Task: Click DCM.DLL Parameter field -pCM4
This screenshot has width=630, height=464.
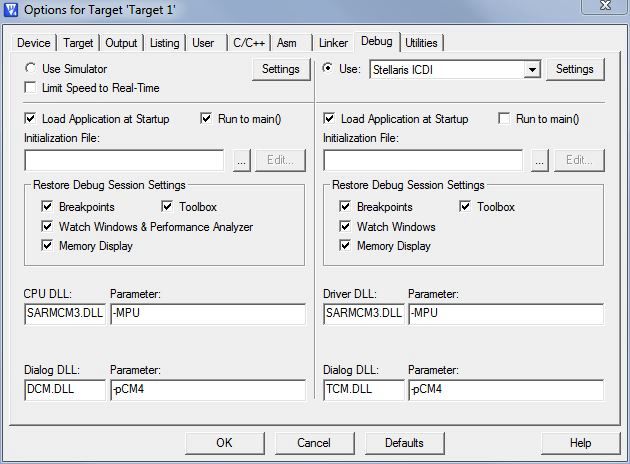Action: (208, 390)
